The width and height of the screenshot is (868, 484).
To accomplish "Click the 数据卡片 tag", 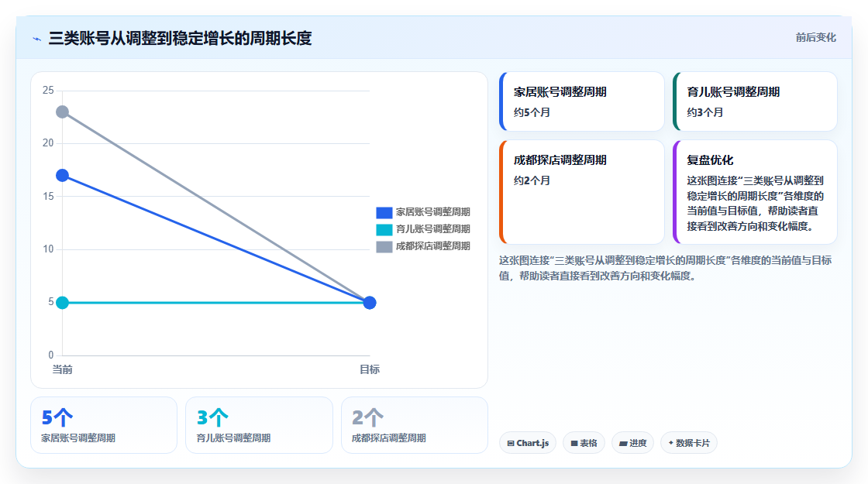I will [689, 443].
